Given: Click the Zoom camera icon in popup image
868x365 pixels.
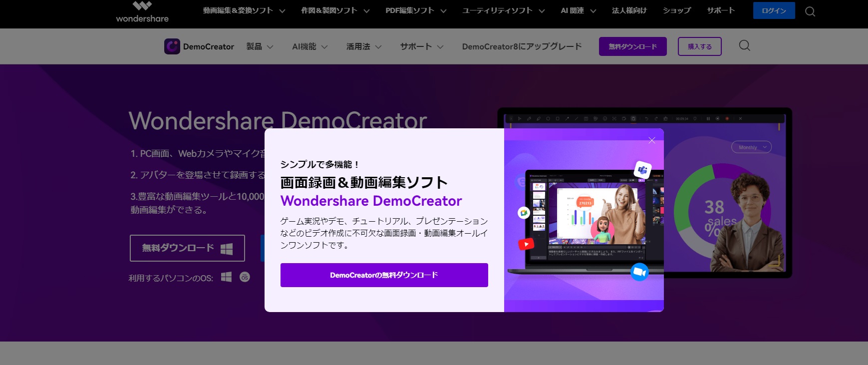Looking at the screenshot, I should point(639,272).
